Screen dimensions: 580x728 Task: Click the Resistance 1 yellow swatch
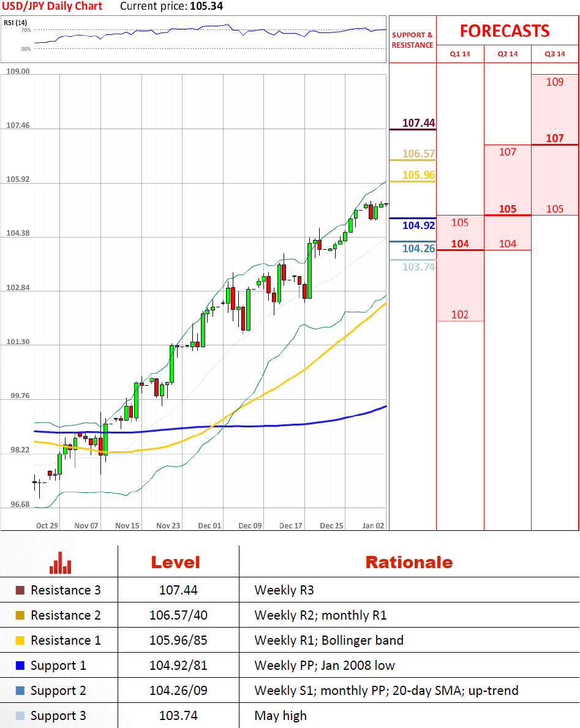(20, 641)
